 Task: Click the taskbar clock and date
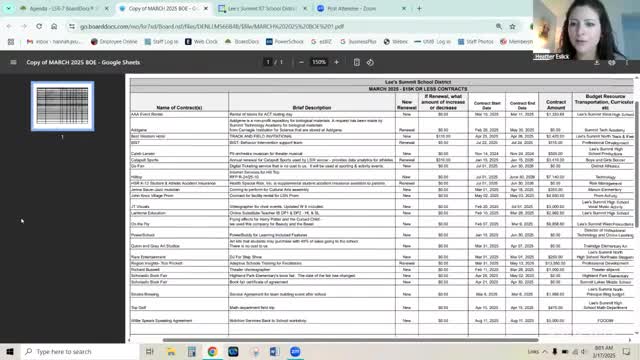tap(604, 351)
